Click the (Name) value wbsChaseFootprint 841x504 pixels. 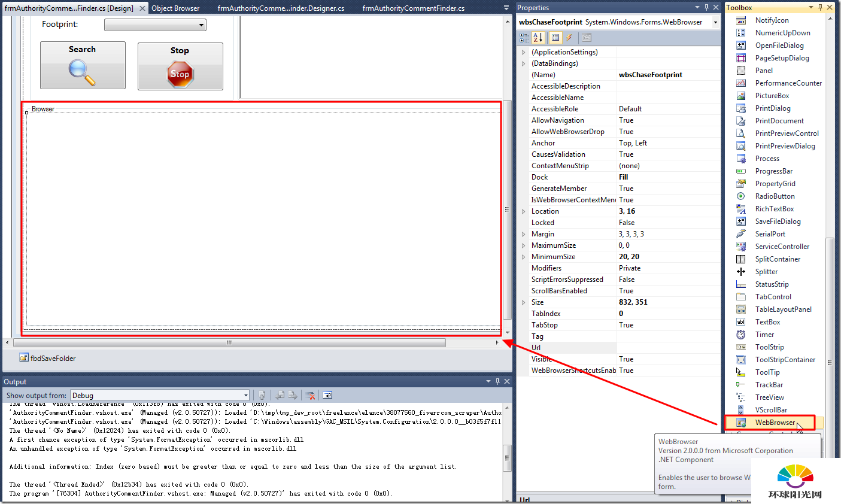point(669,75)
